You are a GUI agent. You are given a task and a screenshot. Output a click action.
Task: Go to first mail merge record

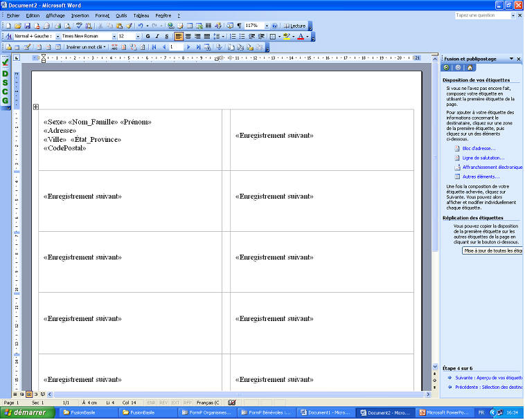tap(154, 47)
